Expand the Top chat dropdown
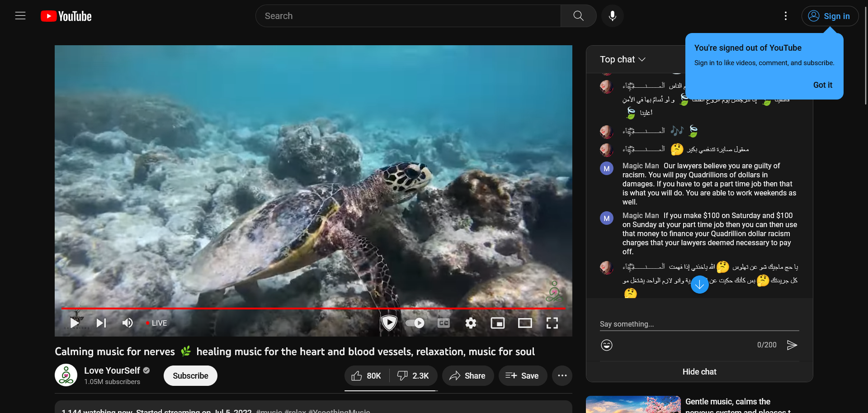868x413 pixels. click(623, 59)
